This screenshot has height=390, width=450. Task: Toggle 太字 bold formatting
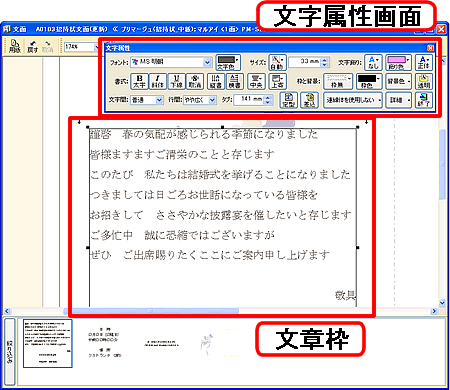139,81
